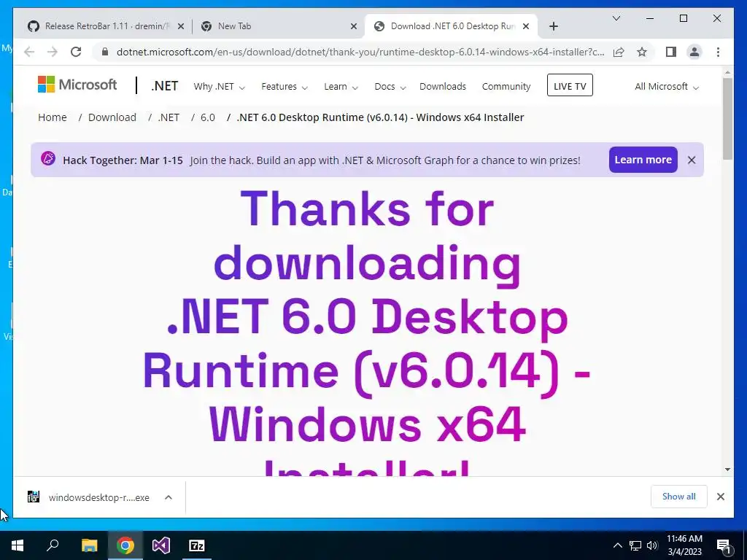Image resolution: width=747 pixels, height=560 pixels.
Task: Click the volume speaker tray icon
Action: click(x=652, y=545)
